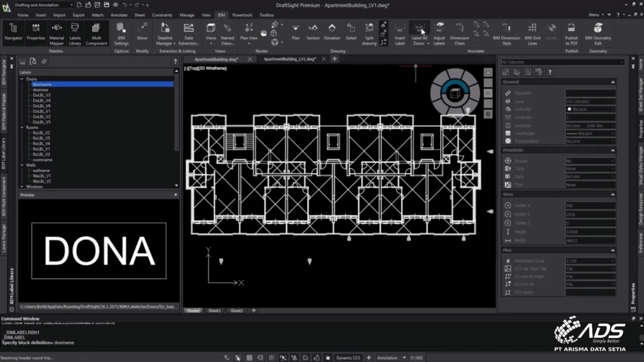
Task: Click the DONA label preview thumbnail
Action: click(99, 251)
